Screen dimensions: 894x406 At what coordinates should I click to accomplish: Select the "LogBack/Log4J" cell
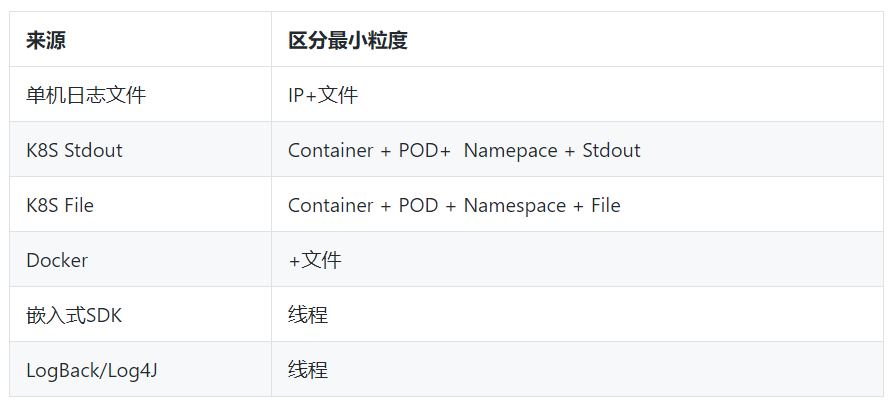click(92, 370)
